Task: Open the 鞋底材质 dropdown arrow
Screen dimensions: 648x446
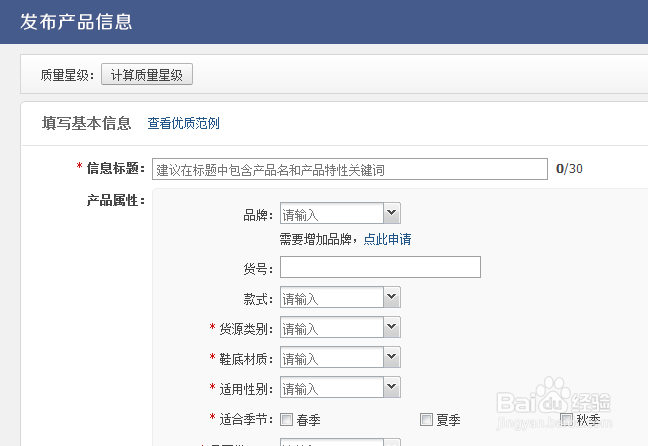Action: pyautogui.click(x=392, y=357)
